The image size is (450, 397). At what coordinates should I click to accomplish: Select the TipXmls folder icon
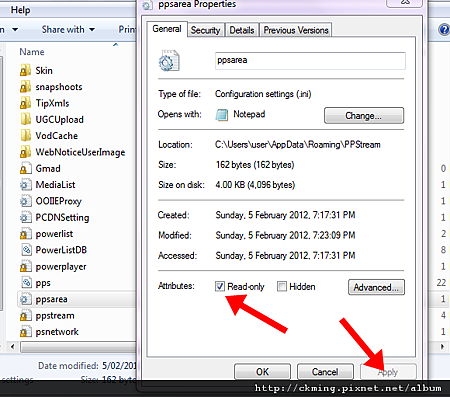(25, 103)
